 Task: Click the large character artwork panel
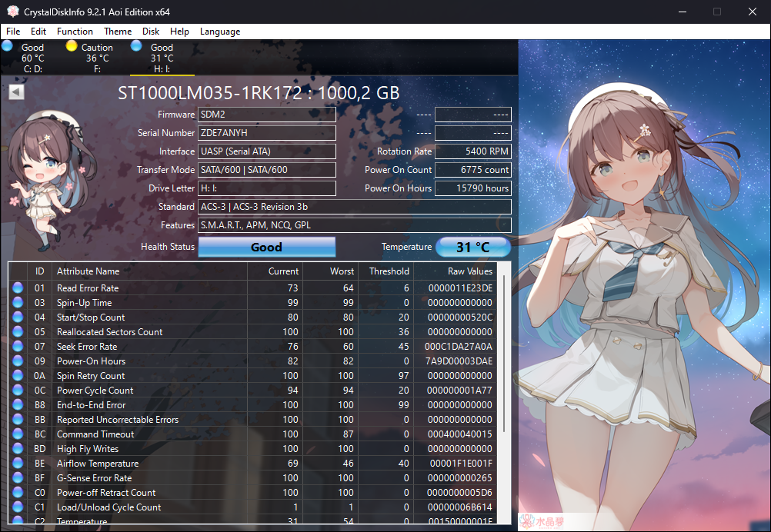[644, 285]
